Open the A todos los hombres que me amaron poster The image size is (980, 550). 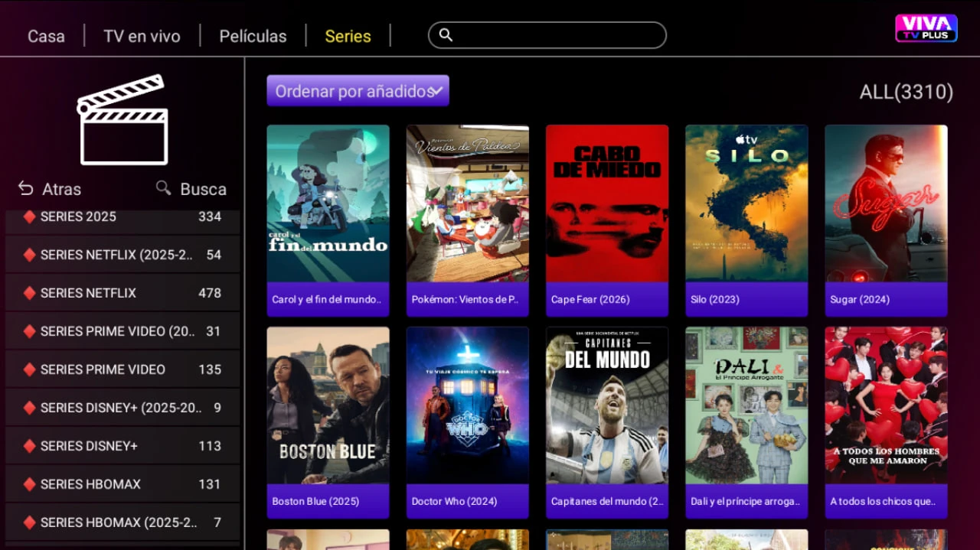click(886, 405)
